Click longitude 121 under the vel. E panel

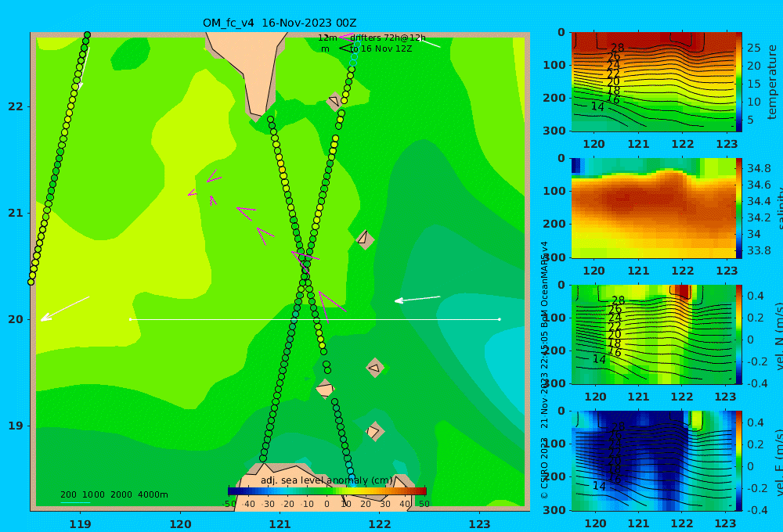(x=638, y=524)
